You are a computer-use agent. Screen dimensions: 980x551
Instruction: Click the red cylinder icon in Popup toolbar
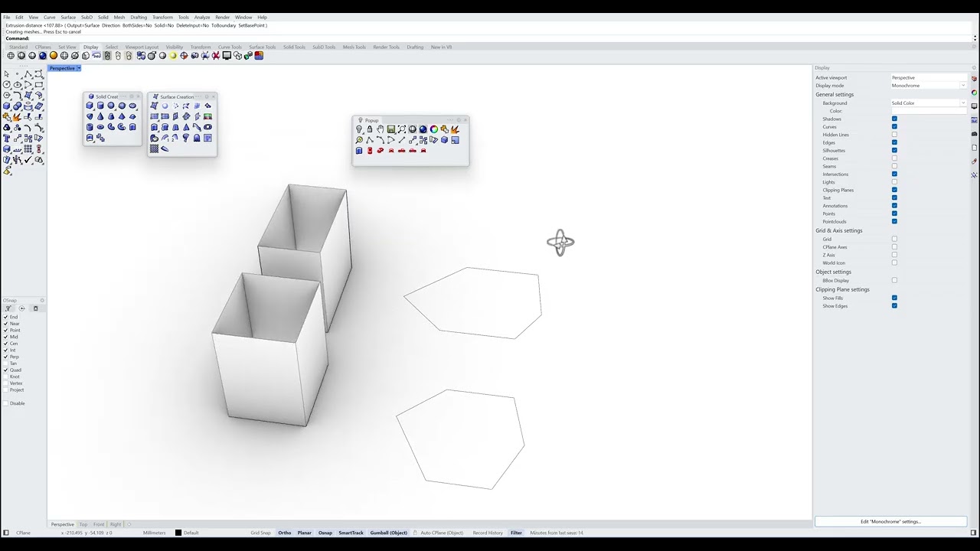(x=370, y=150)
